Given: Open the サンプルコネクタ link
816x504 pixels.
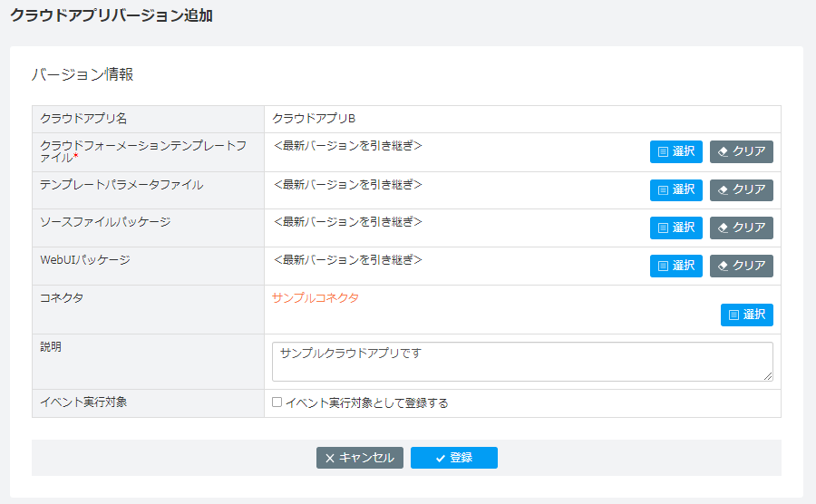Looking at the screenshot, I should pyautogui.click(x=316, y=298).
